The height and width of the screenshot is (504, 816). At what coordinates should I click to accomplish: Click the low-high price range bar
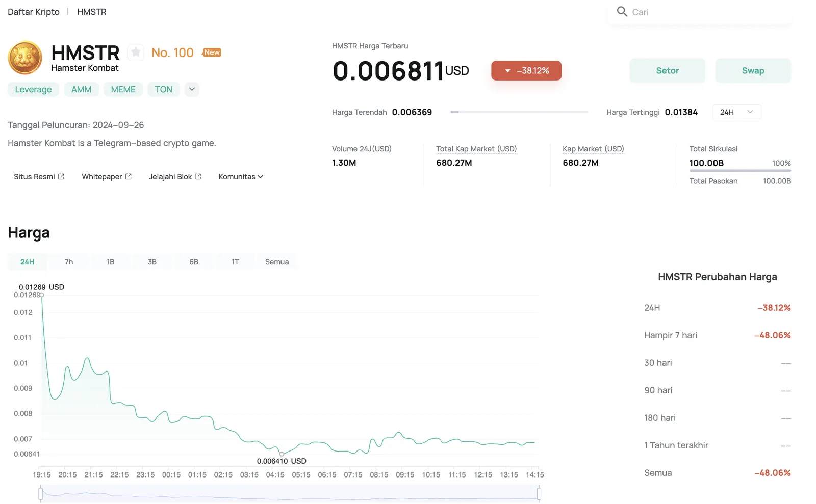coord(519,112)
